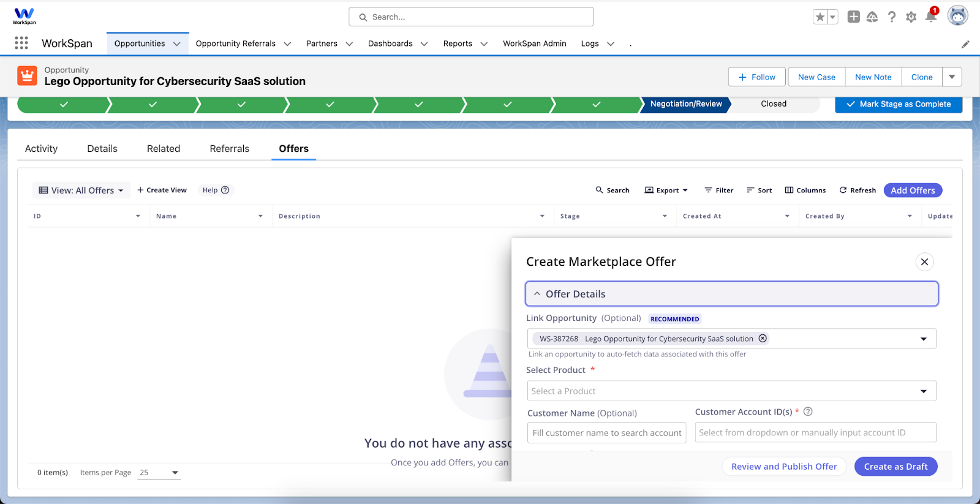Image resolution: width=980 pixels, height=504 pixels.
Task: Expand the Opportunity Referrals chevron
Action: [x=287, y=44]
